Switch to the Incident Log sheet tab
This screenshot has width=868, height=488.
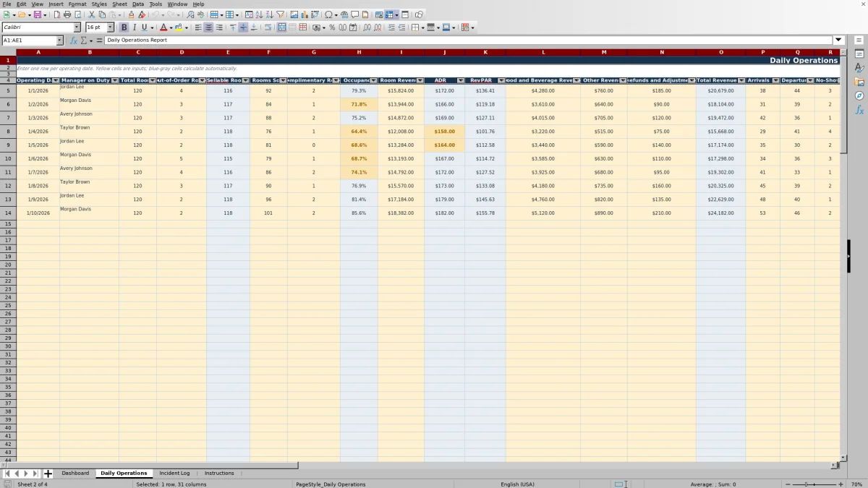coord(174,474)
